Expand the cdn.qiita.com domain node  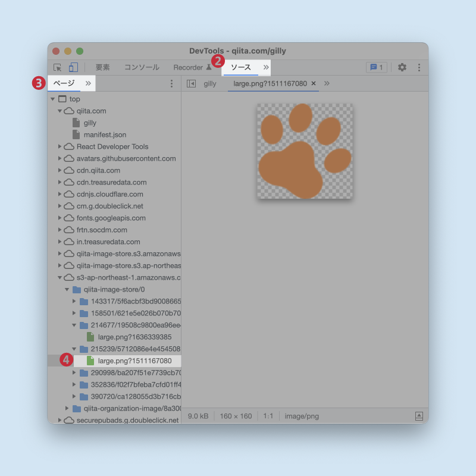click(59, 170)
